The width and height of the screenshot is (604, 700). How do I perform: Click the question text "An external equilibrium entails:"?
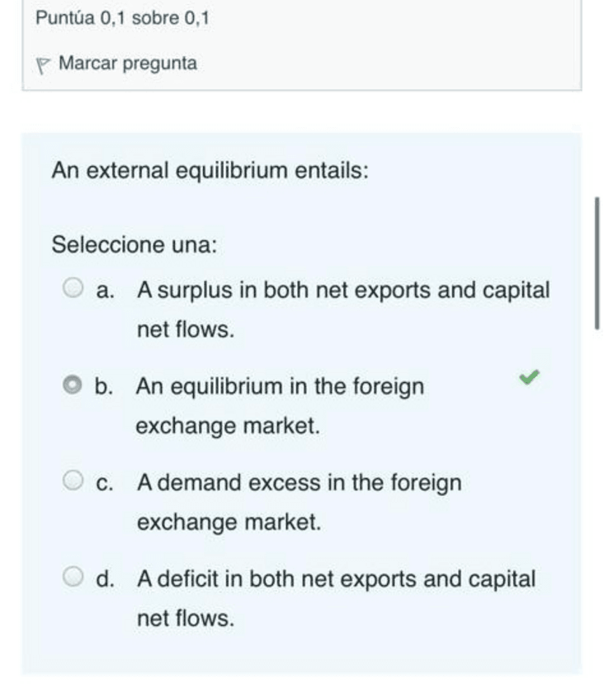pyautogui.click(x=210, y=171)
